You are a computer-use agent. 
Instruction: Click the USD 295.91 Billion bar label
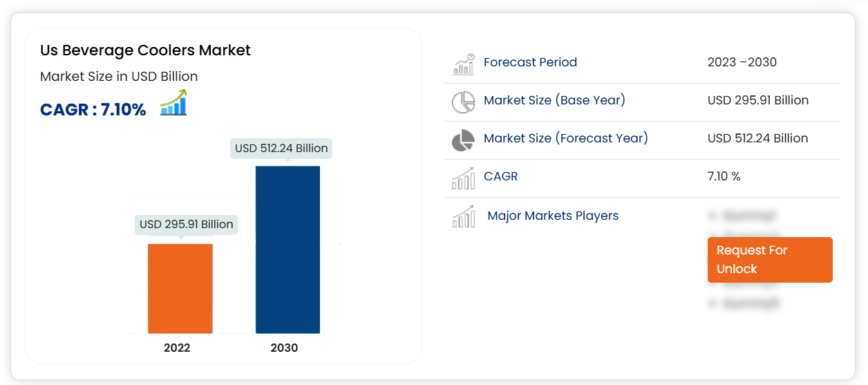click(186, 224)
